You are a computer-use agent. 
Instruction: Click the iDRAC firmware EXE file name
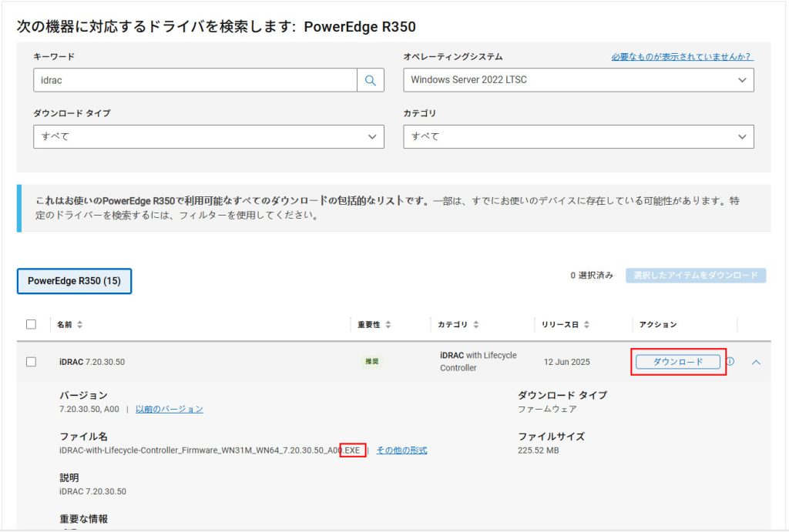coord(210,450)
